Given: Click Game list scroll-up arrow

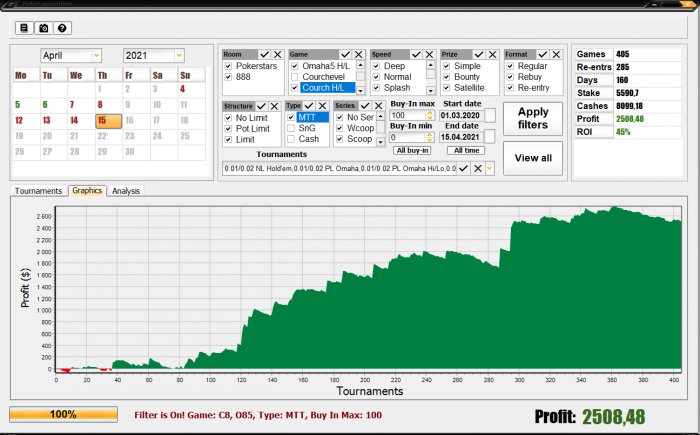Looking at the screenshot, I should tap(360, 65).
